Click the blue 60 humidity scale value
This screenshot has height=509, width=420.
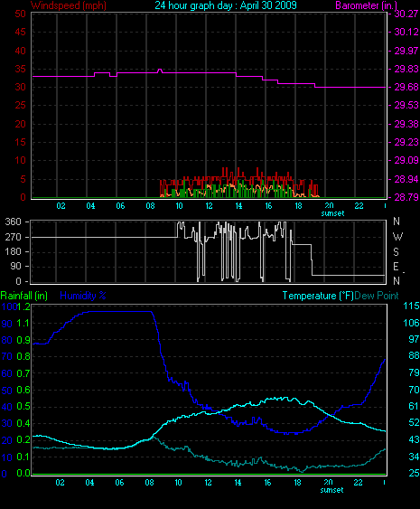pos(7,373)
